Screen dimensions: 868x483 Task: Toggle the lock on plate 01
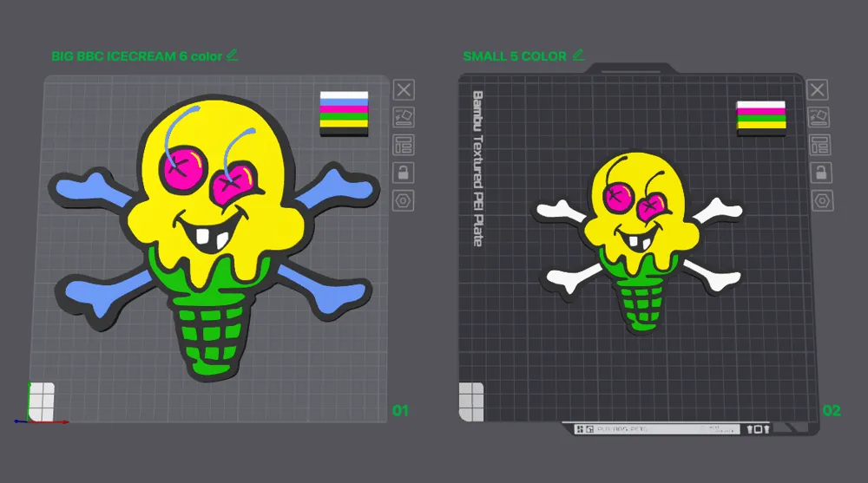[x=404, y=173]
